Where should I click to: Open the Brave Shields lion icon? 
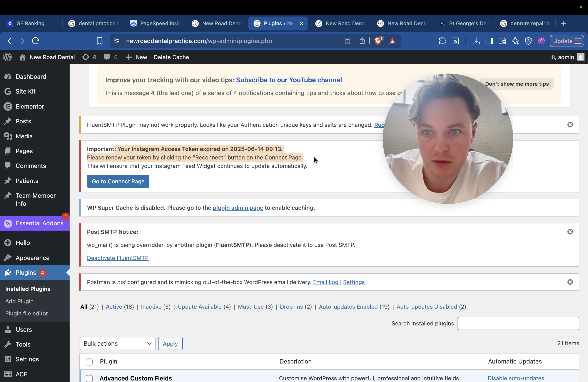pyautogui.click(x=378, y=41)
